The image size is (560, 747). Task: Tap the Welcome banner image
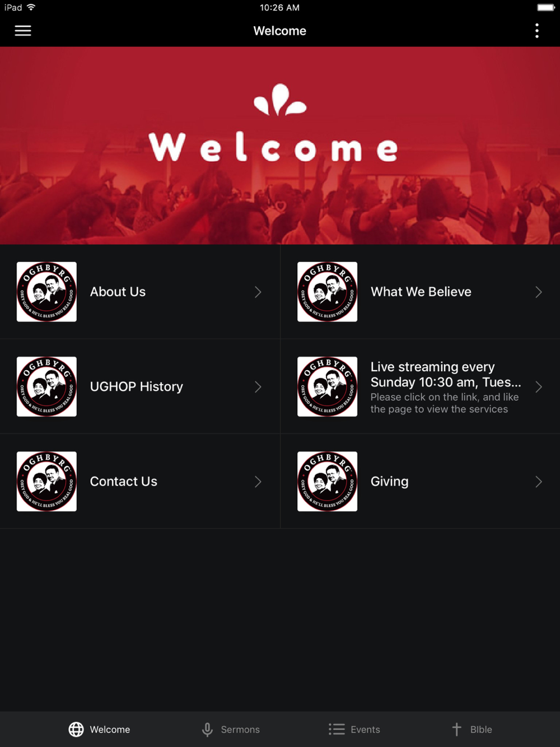280,146
